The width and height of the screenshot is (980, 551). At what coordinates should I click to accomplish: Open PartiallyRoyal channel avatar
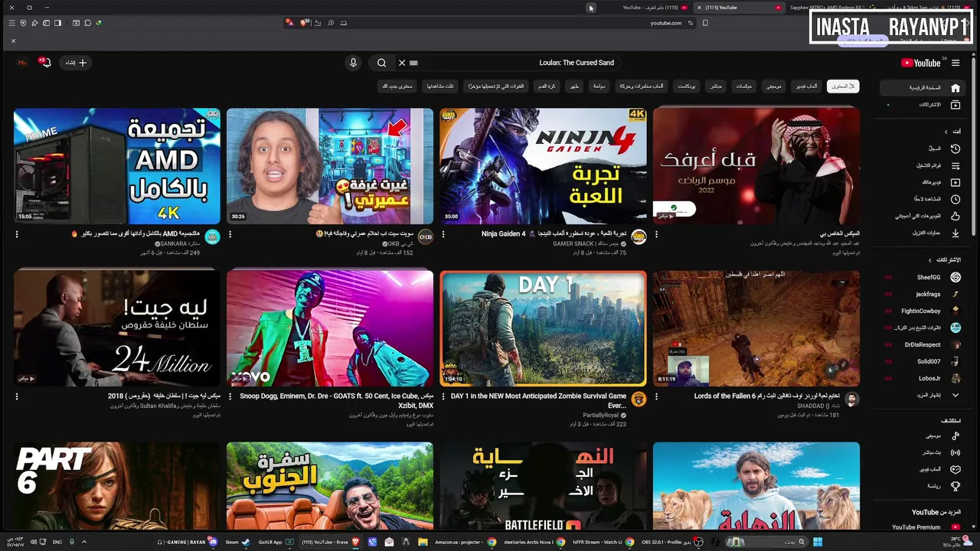point(639,399)
